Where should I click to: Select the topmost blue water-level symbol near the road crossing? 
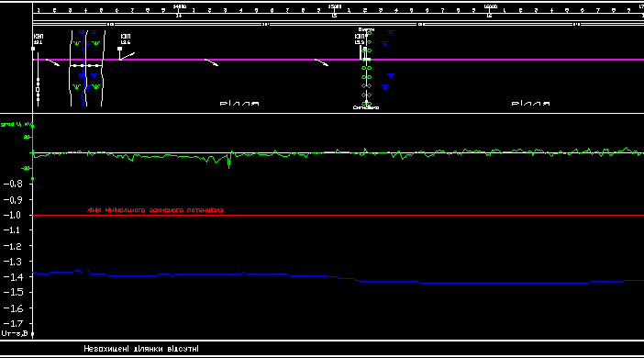coord(390,31)
